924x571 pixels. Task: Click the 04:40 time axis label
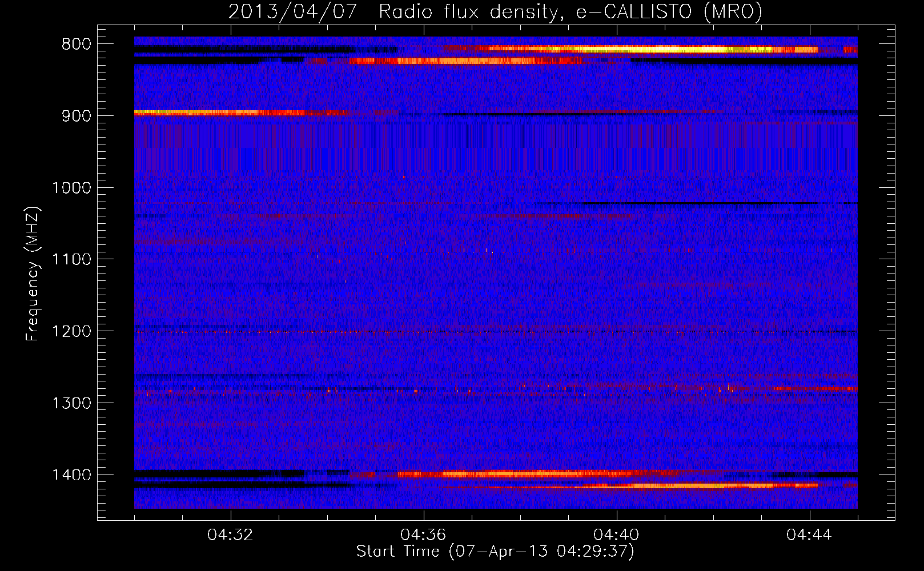(617, 535)
